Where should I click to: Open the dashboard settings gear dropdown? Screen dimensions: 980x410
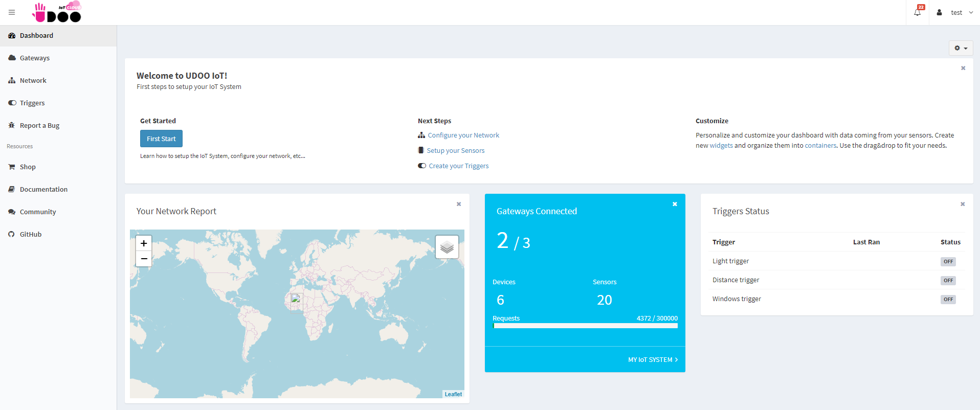[961, 48]
